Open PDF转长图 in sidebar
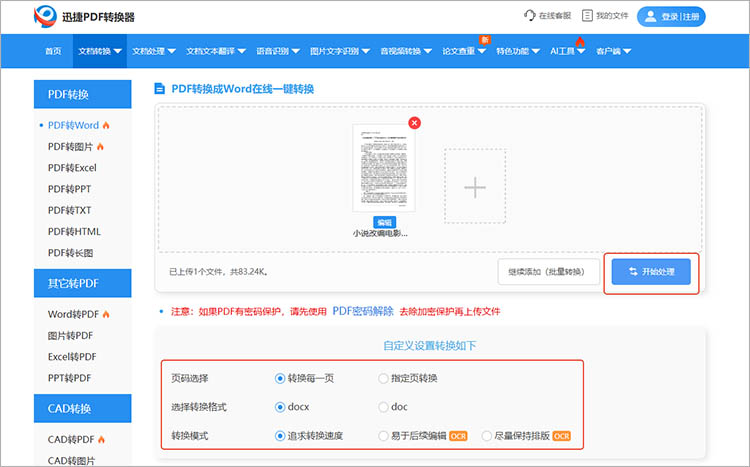This screenshot has height=467, width=750. coord(70,253)
